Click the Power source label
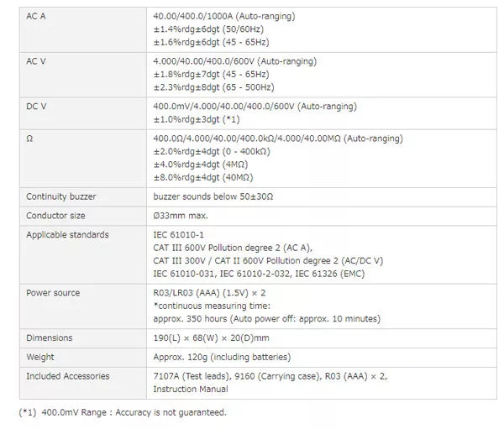The image size is (504, 429). (x=53, y=293)
